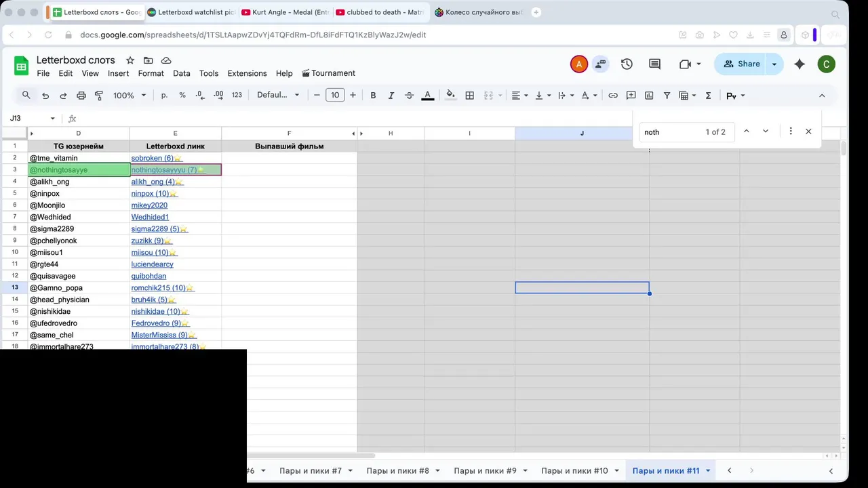Open all comments panel icon

654,64
